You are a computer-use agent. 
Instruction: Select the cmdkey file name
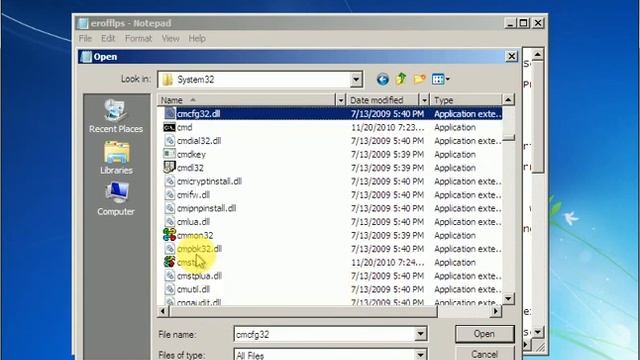[191, 154]
